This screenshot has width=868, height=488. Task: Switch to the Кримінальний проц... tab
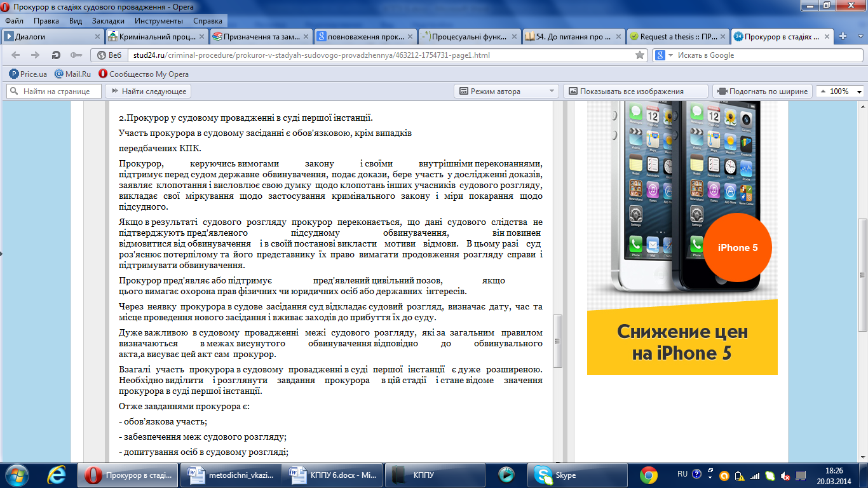click(157, 37)
